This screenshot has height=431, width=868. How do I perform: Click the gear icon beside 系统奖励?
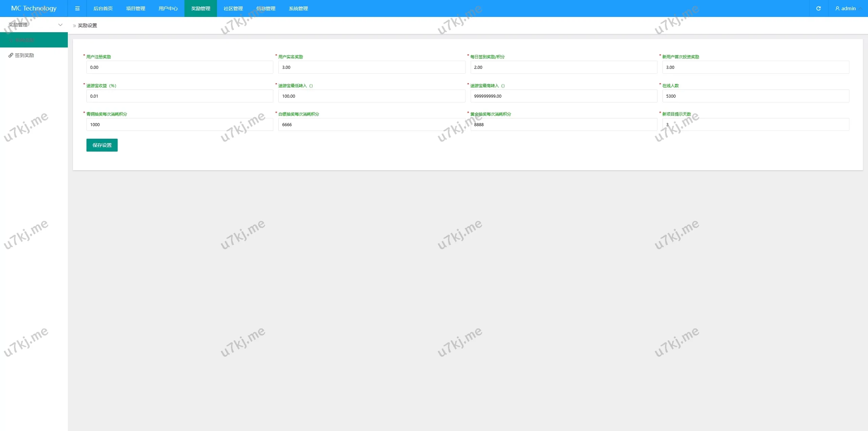tap(11, 40)
